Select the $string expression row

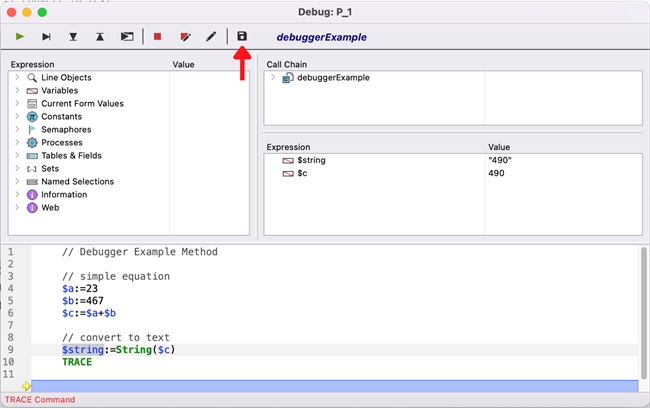point(311,160)
